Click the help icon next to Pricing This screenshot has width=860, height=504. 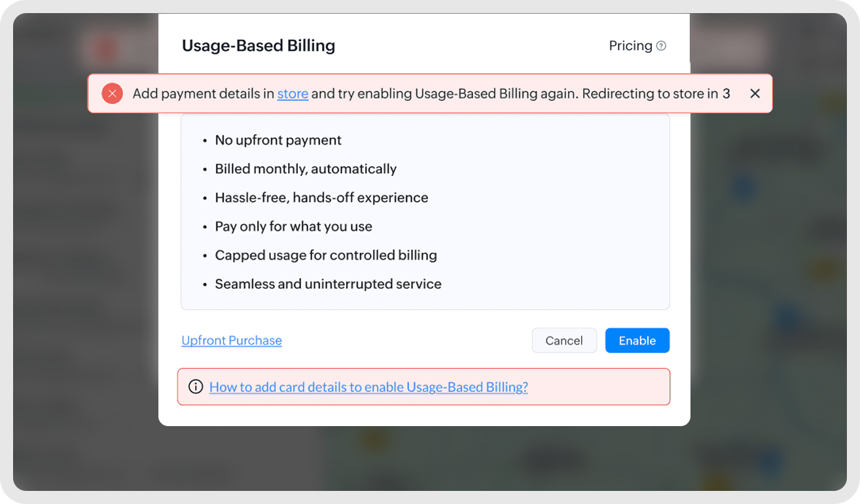pyautogui.click(x=661, y=46)
